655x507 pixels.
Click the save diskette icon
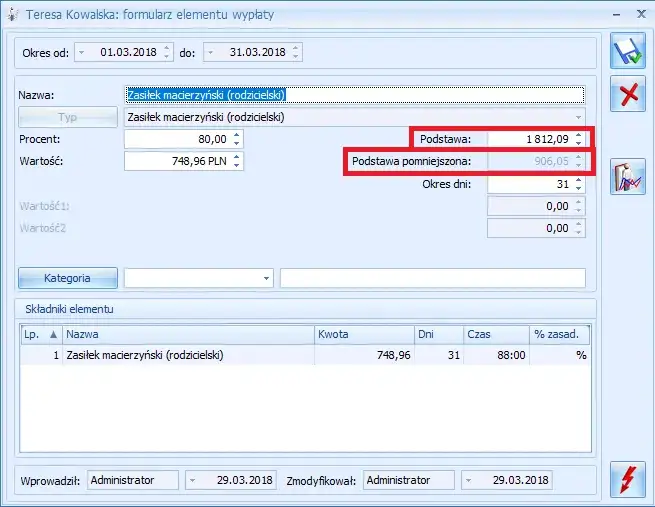click(628, 52)
